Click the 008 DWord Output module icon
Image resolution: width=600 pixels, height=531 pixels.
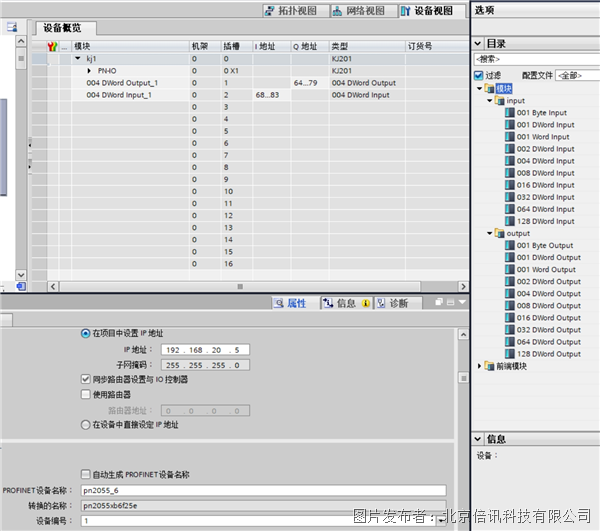[x=510, y=306]
